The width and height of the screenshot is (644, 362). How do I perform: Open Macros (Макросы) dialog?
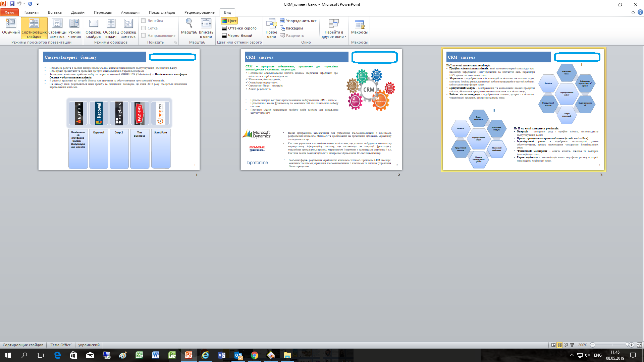(359, 27)
